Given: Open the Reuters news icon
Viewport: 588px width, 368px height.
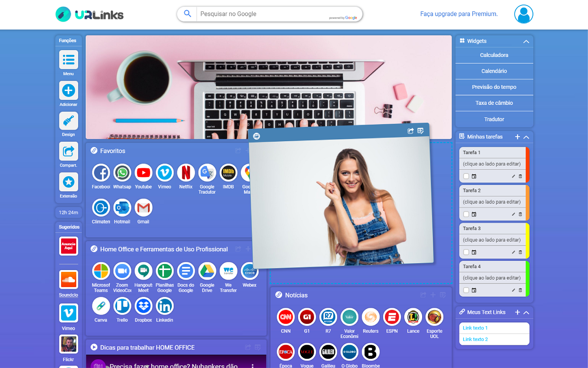Looking at the screenshot, I should coord(371,317).
